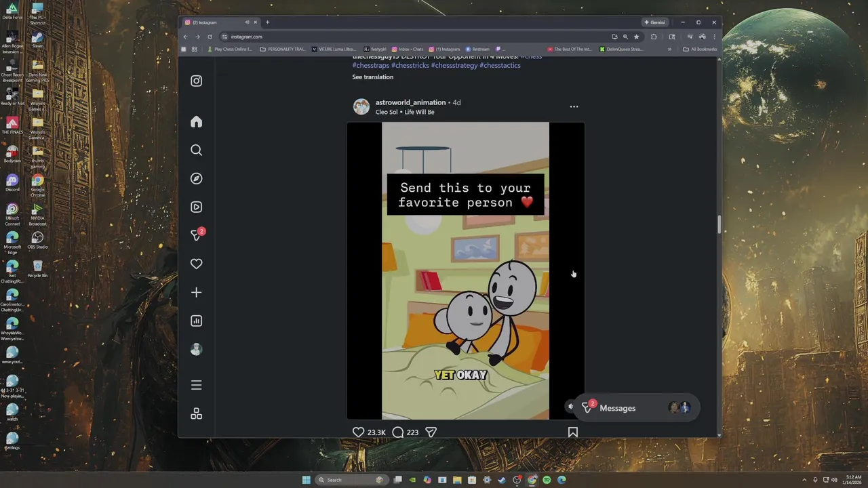This screenshot has height=488, width=868.
Task: Open File Explorer from the taskbar
Action: coord(457,480)
